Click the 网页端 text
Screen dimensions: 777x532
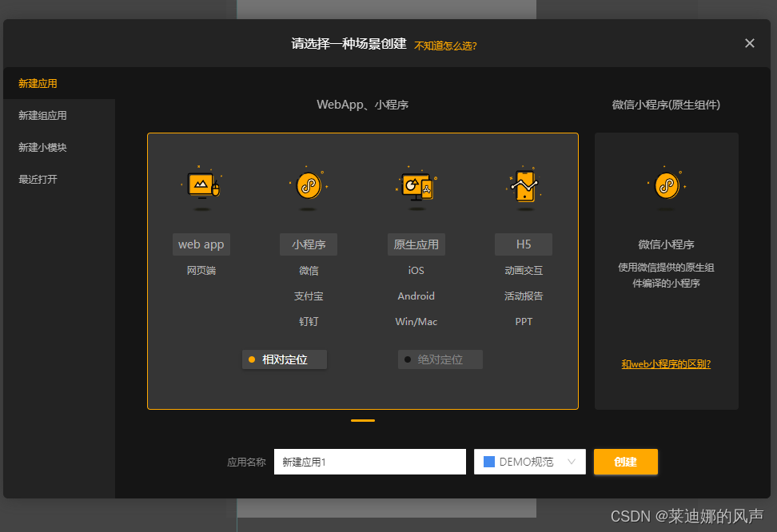point(201,271)
